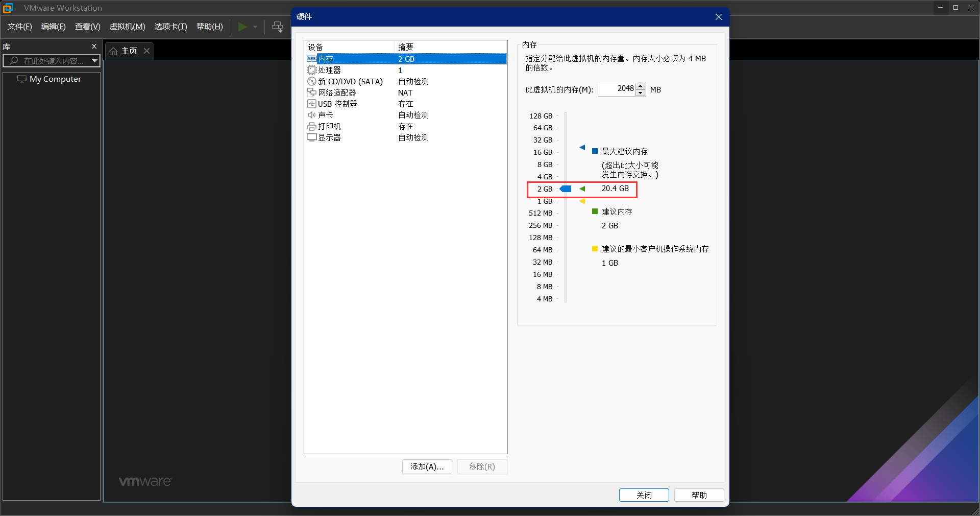Image resolution: width=980 pixels, height=516 pixels.
Task: Decrease memory with the down spinner arrow
Action: click(x=641, y=93)
